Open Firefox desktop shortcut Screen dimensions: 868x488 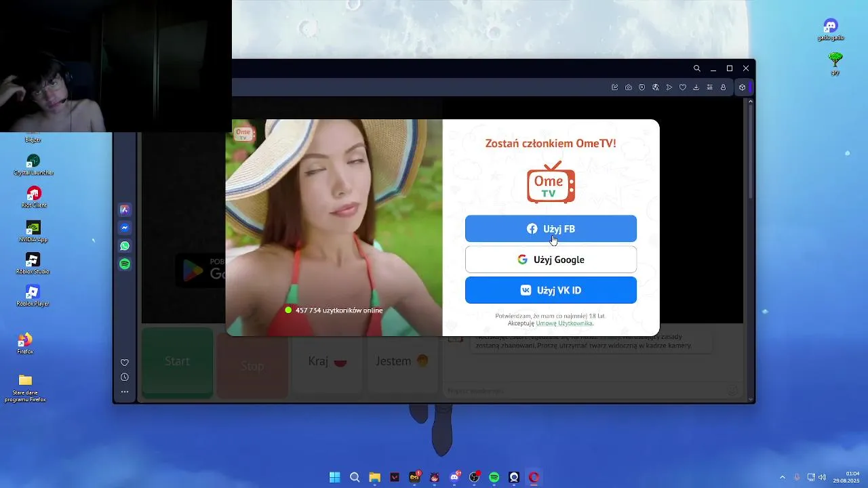(x=25, y=344)
